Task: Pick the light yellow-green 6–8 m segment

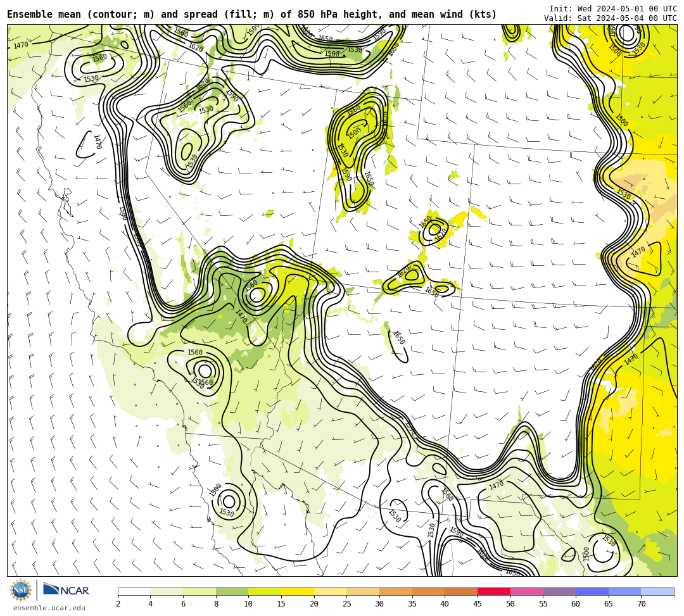Action: (199, 591)
